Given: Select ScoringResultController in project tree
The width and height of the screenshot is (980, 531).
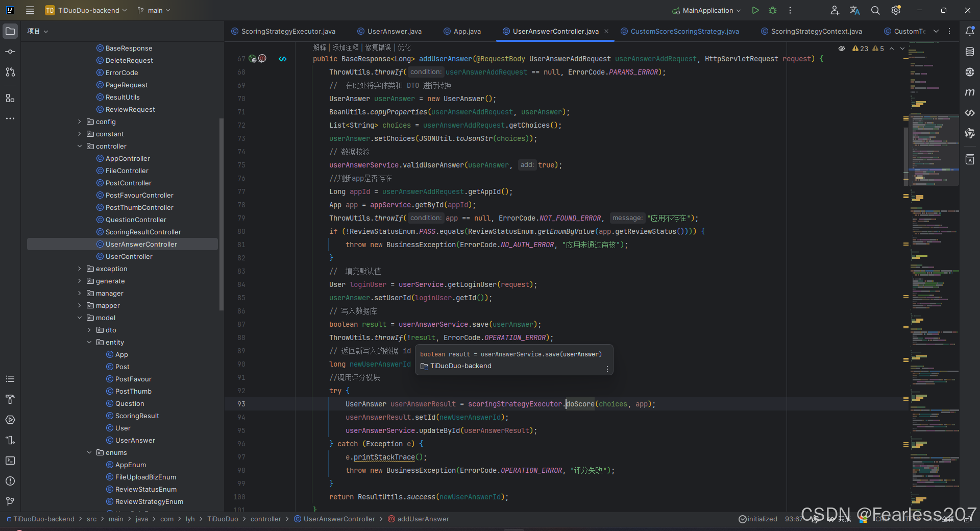Looking at the screenshot, I should tap(143, 232).
